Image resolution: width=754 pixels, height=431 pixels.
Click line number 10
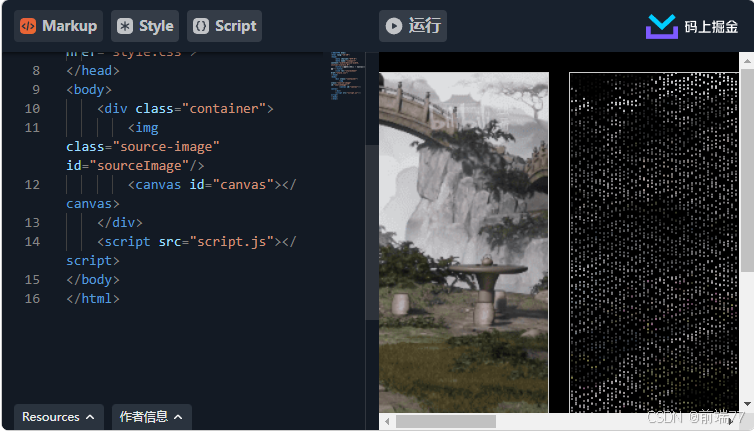pos(32,109)
